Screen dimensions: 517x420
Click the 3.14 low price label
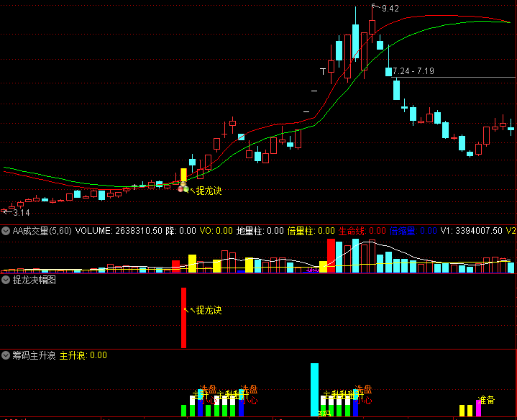pyautogui.click(x=22, y=213)
